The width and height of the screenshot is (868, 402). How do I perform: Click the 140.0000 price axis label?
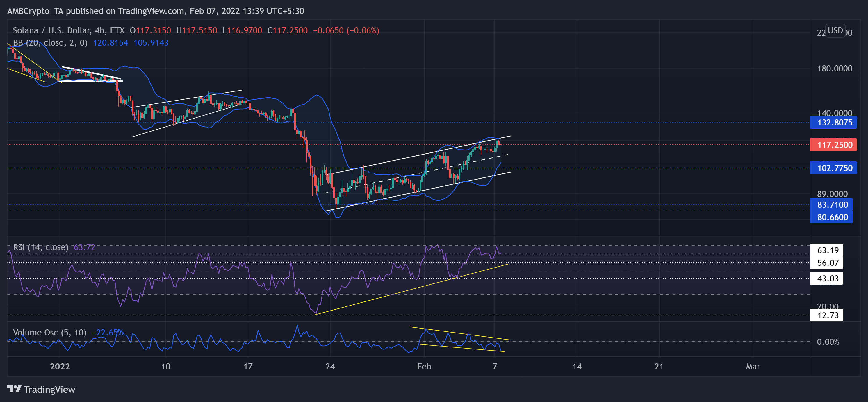[x=835, y=113]
